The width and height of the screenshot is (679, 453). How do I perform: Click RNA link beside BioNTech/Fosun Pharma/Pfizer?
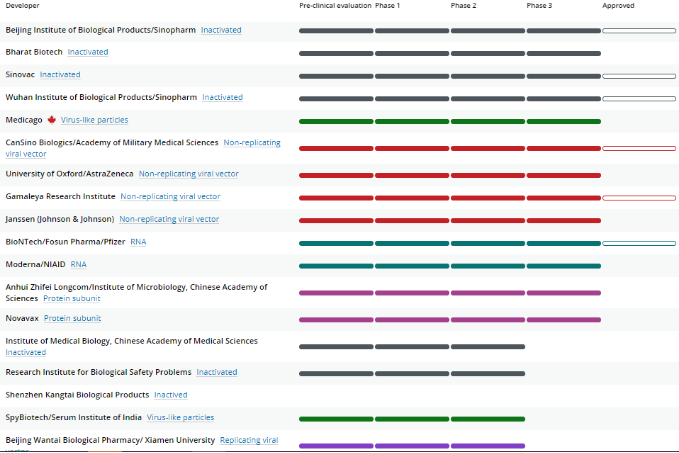click(138, 242)
